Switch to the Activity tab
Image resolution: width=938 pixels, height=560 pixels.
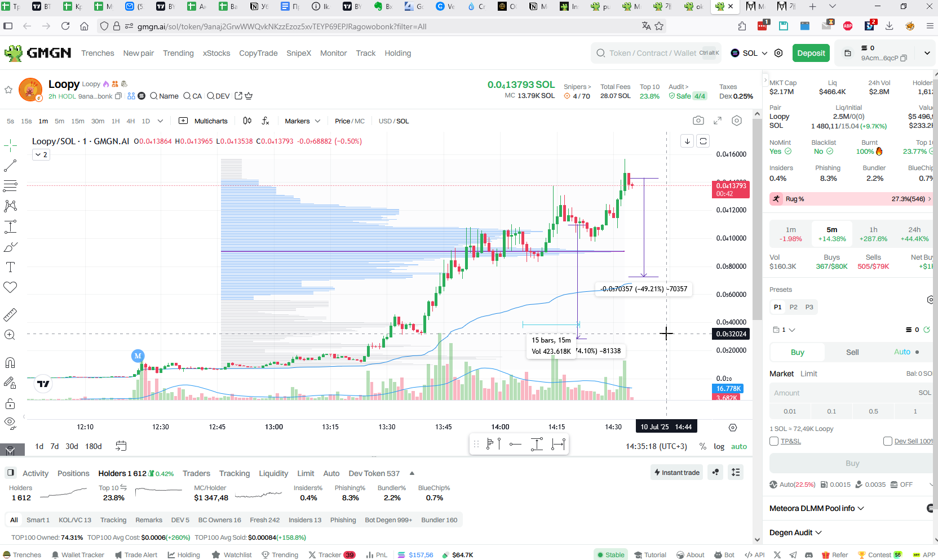point(36,473)
